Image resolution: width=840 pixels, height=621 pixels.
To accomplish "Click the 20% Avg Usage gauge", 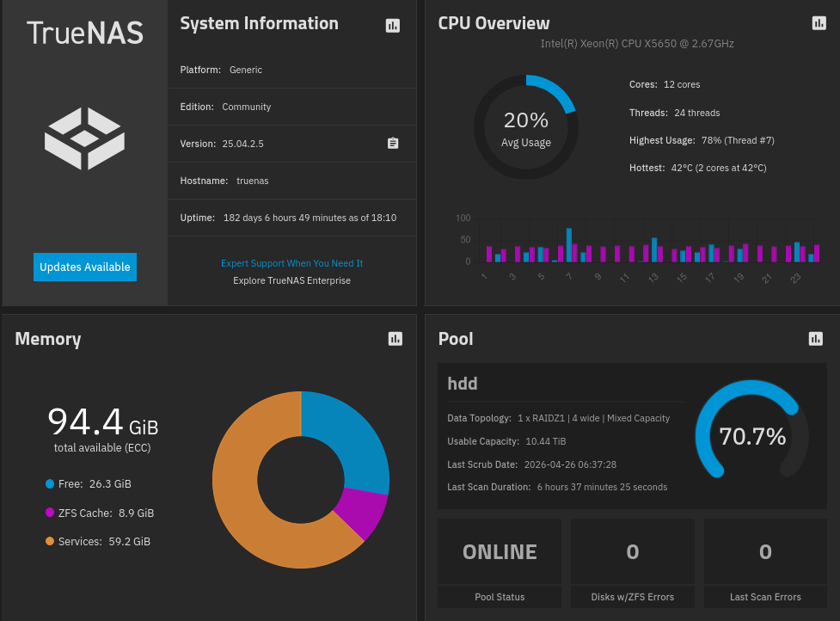I will (x=525, y=126).
